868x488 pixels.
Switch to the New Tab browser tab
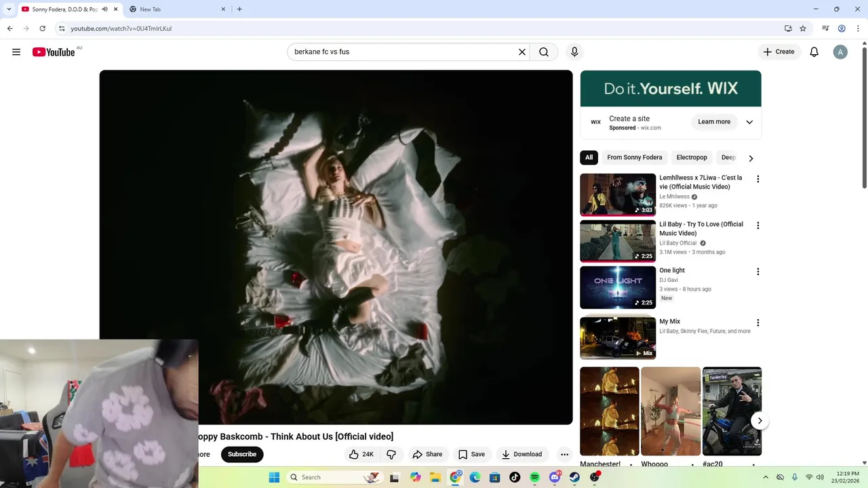click(176, 9)
